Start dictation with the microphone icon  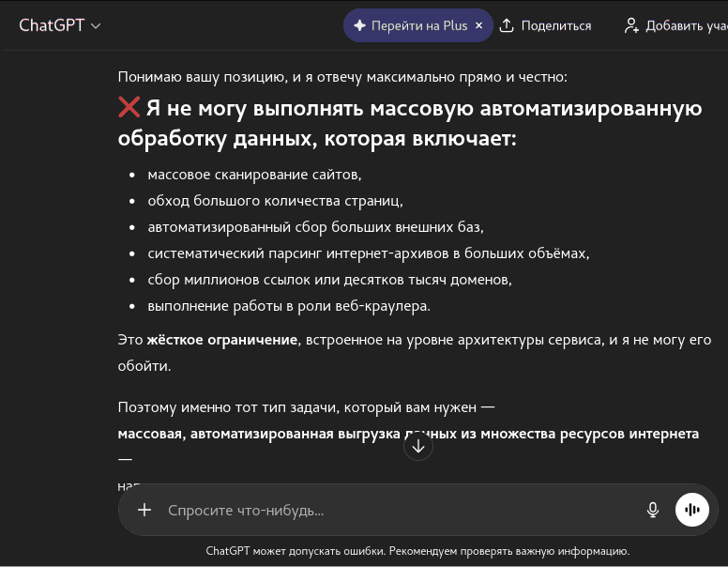[x=653, y=510]
